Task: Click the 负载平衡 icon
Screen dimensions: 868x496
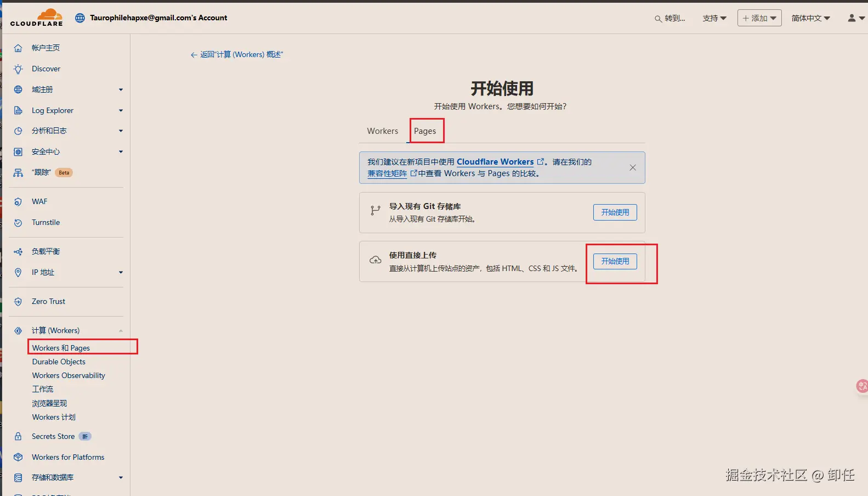Action: point(18,252)
